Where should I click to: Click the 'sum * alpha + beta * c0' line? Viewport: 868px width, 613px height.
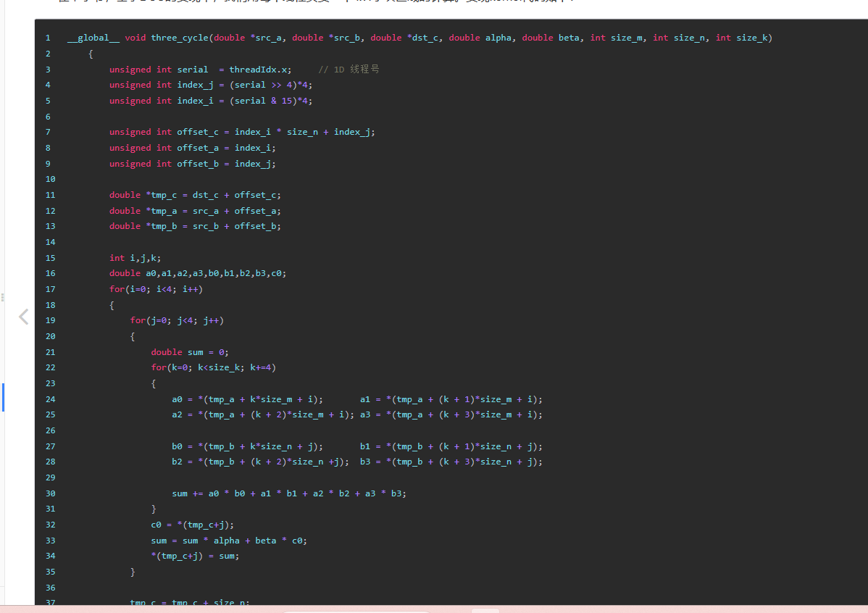pyautogui.click(x=229, y=541)
